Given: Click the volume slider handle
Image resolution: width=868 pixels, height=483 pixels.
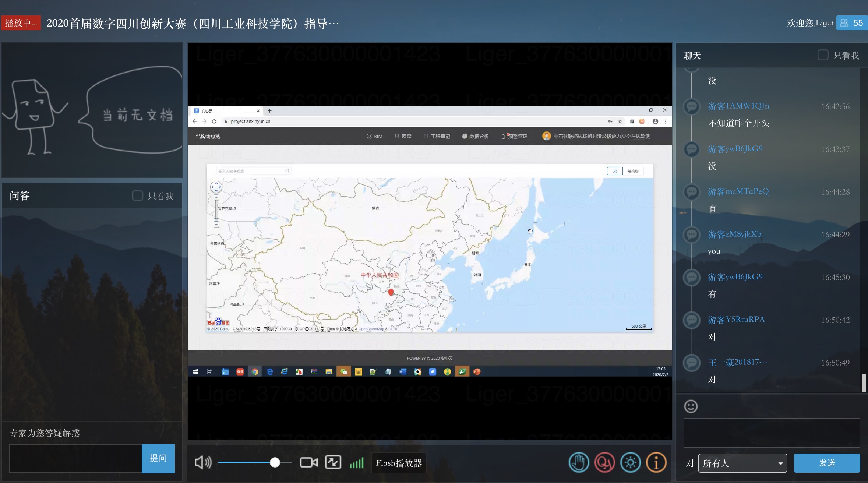Looking at the screenshot, I should (x=275, y=462).
